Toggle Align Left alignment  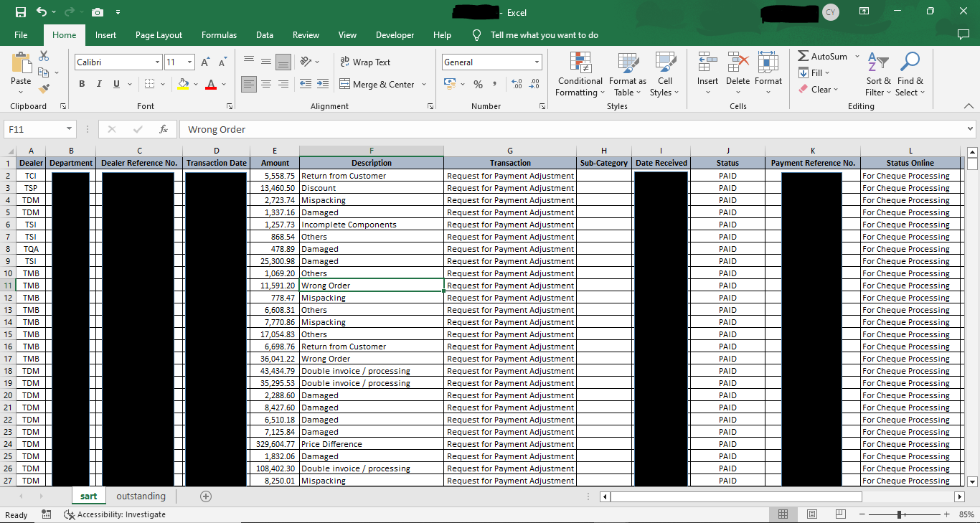coord(249,85)
